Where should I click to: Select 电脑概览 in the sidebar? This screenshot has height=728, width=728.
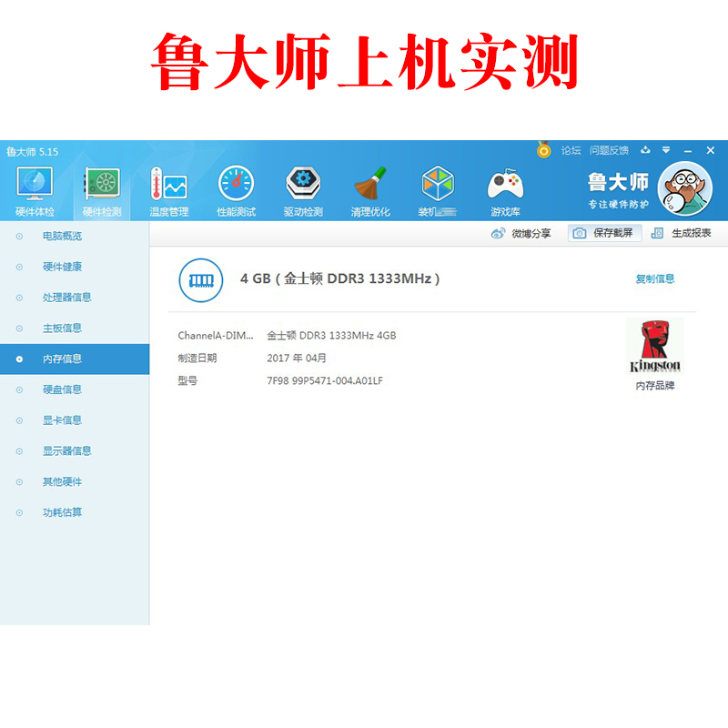click(x=75, y=236)
